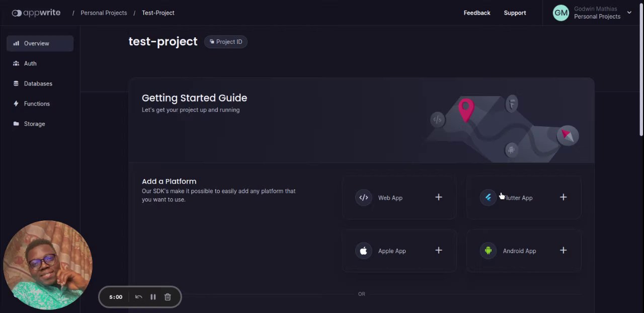Click the Appwrite logo
644x313 pixels.
[36, 13]
